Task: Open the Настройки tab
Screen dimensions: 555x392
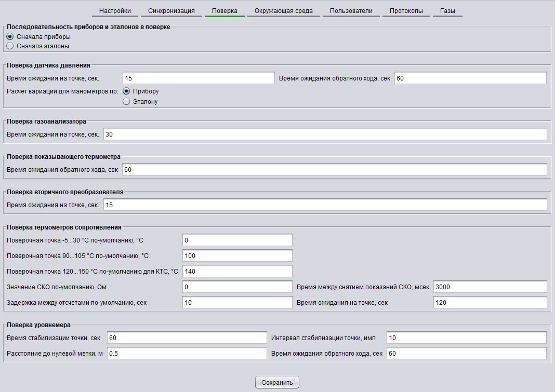Action: click(x=114, y=10)
